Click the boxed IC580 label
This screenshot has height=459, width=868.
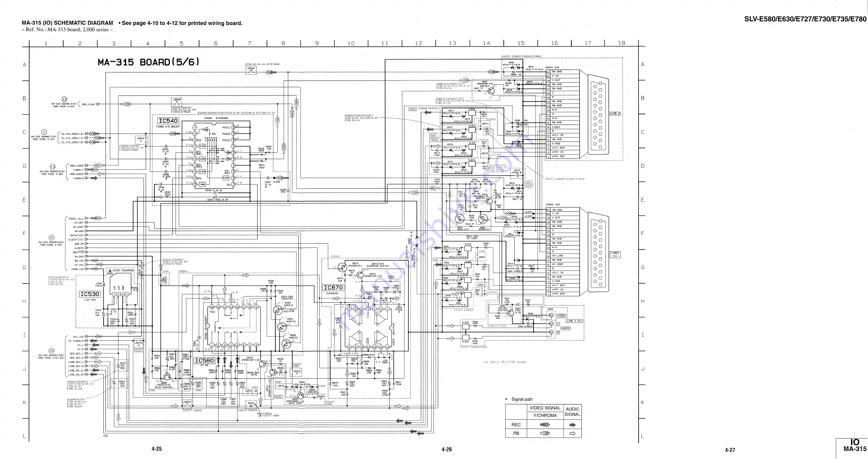(x=204, y=360)
